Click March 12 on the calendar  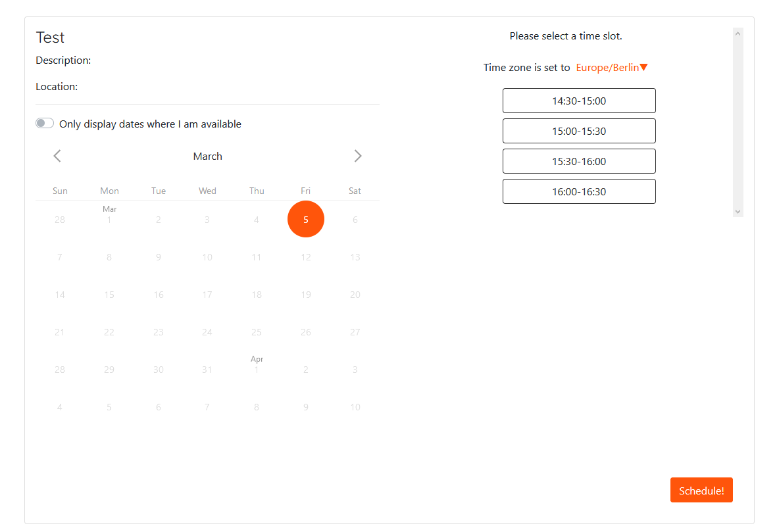pyautogui.click(x=306, y=257)
